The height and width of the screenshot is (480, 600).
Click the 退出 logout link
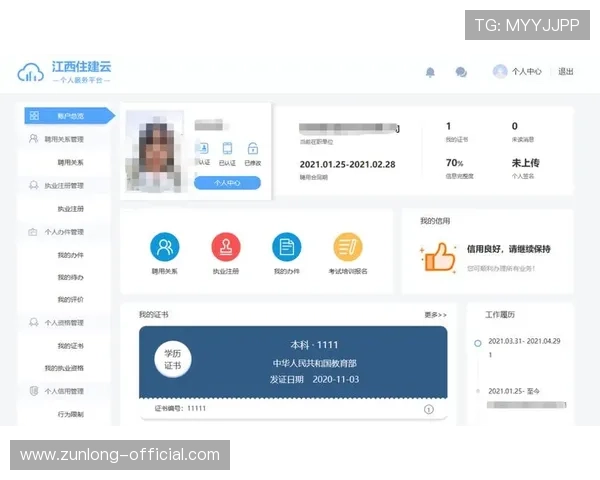pyautogui.click(x=566, y=72)
